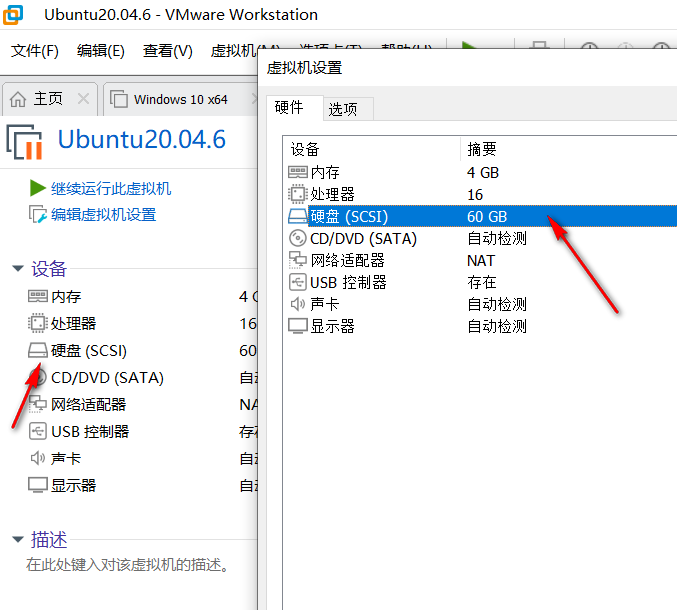The height and width of the screenshot is (610, 677).
Task: Open the 查看(V) menu
Action: click(168, 51)
